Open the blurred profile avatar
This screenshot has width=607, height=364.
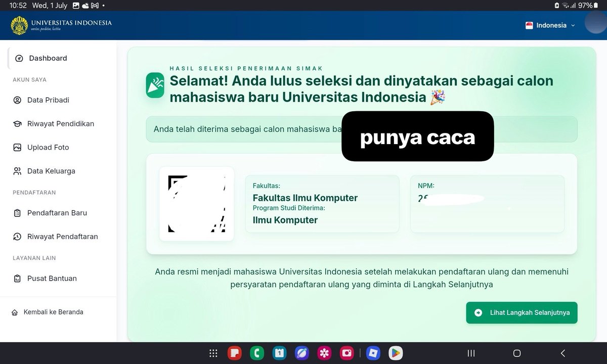[596, 22]
